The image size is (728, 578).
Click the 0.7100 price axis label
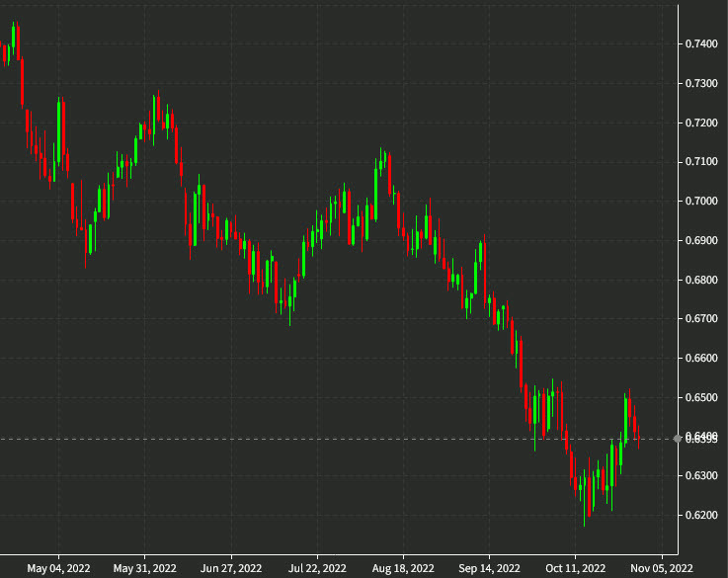point(701,162)
